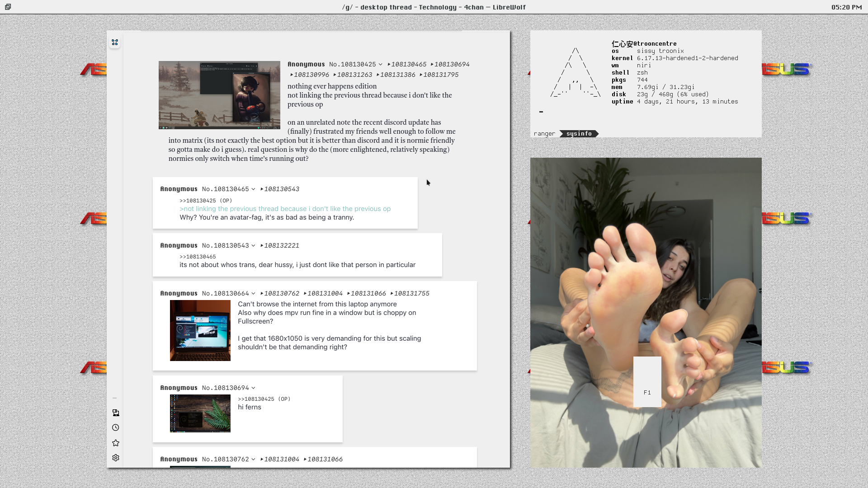Open settings via the gear icon
Viewport: 868px width, 488px height.
pyautogui.click(x=116, y=458)
